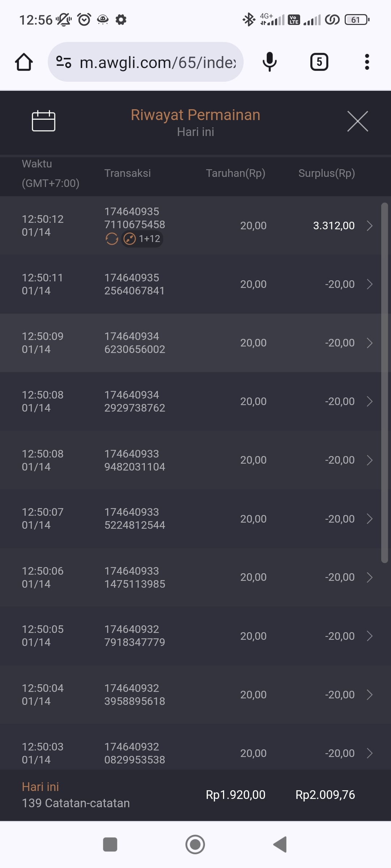Tap the browser home icon
The height and width of the screenshot is (868, 391).
24,62
